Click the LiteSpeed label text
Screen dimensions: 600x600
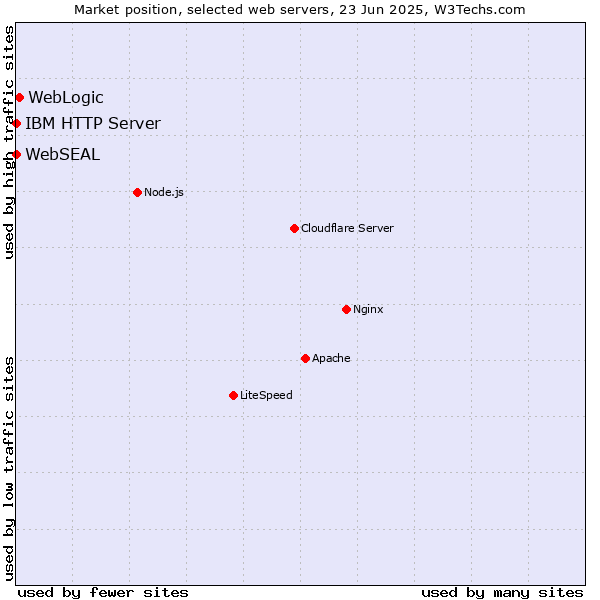click(x=266, y=395)
